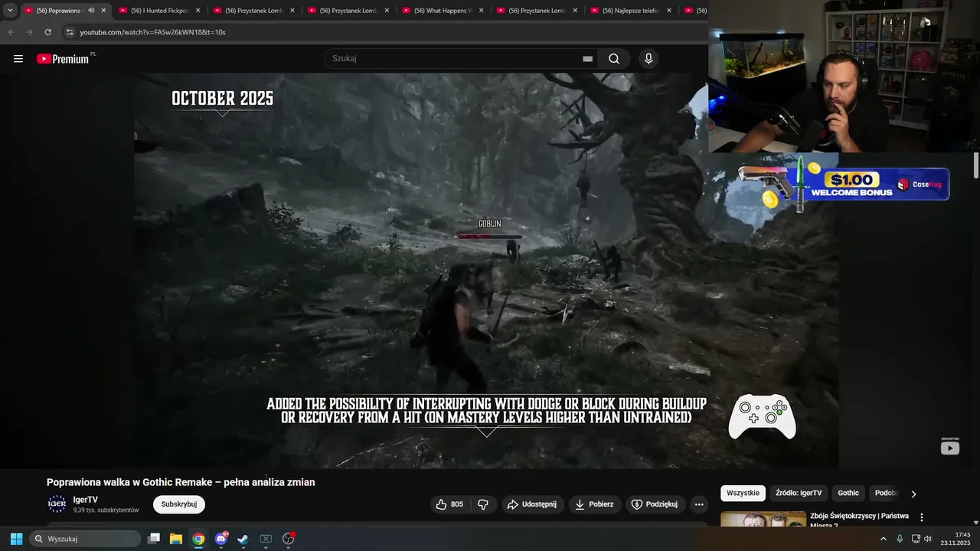Close the 'What Happens' tab

(481, 11)
